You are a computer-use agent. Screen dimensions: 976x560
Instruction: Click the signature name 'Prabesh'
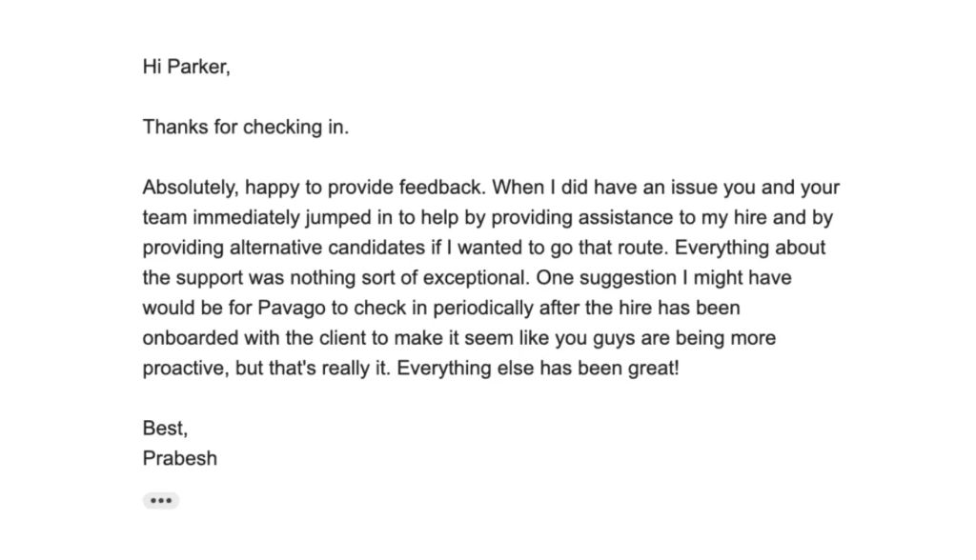tap(180, 458)
